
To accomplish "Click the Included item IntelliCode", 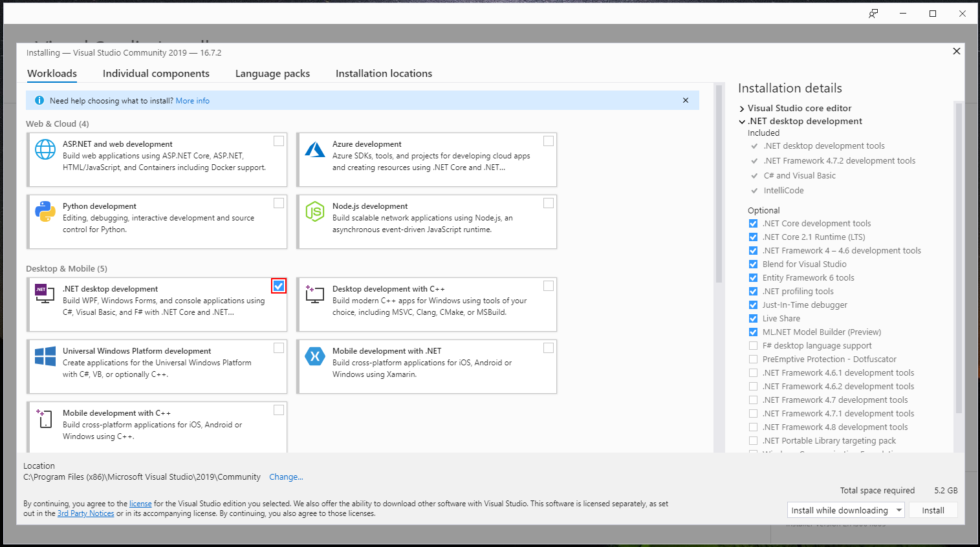I will (783, 191).
